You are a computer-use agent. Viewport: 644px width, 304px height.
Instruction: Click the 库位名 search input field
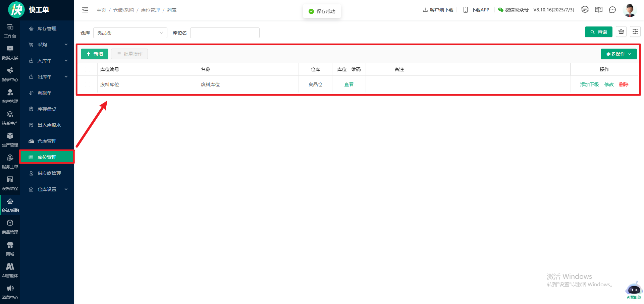click(x=225, y=33)
